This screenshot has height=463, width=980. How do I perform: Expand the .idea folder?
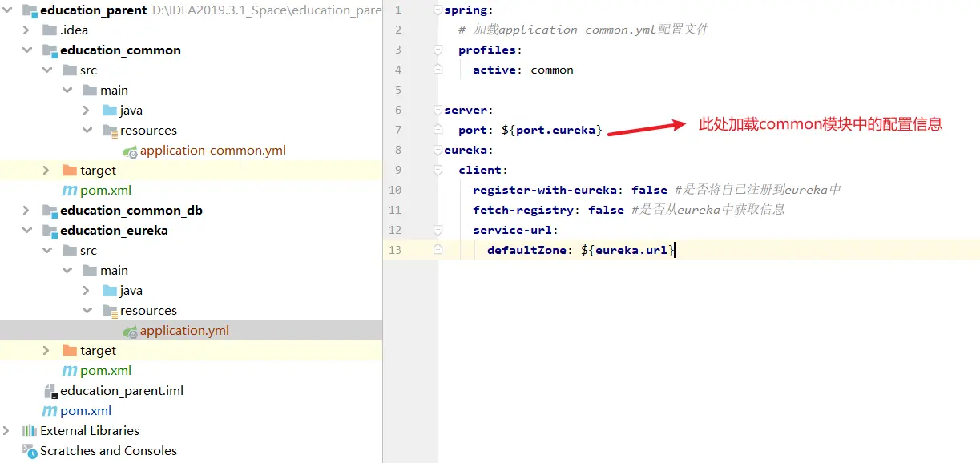pyautogui.click(x=26, y=30)
